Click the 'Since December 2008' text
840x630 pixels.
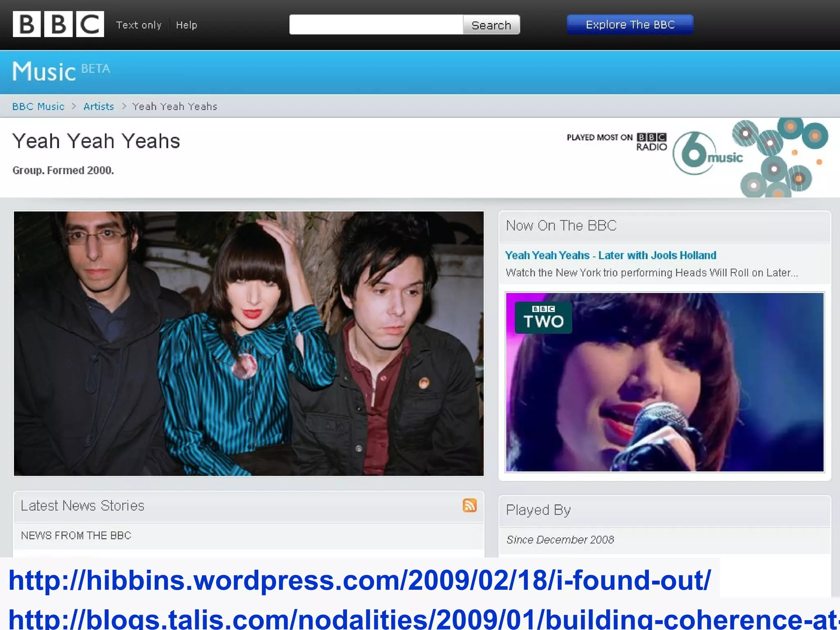[560, 540]
